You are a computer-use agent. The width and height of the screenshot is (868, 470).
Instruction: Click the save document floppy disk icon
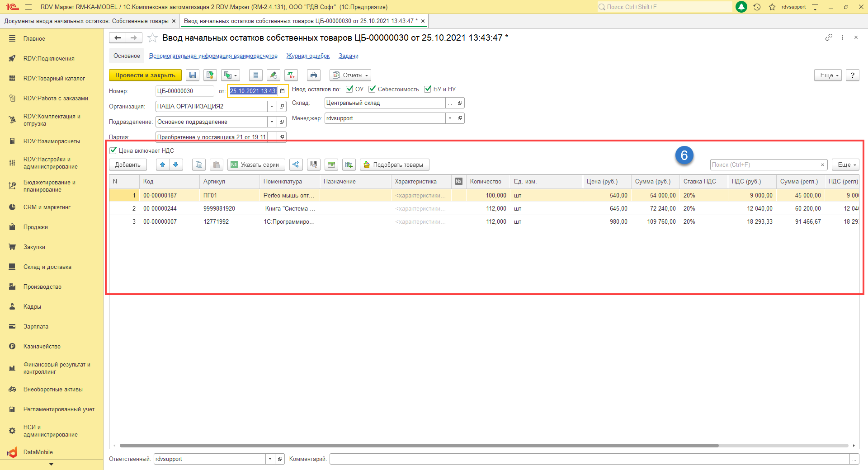(193, 75)
